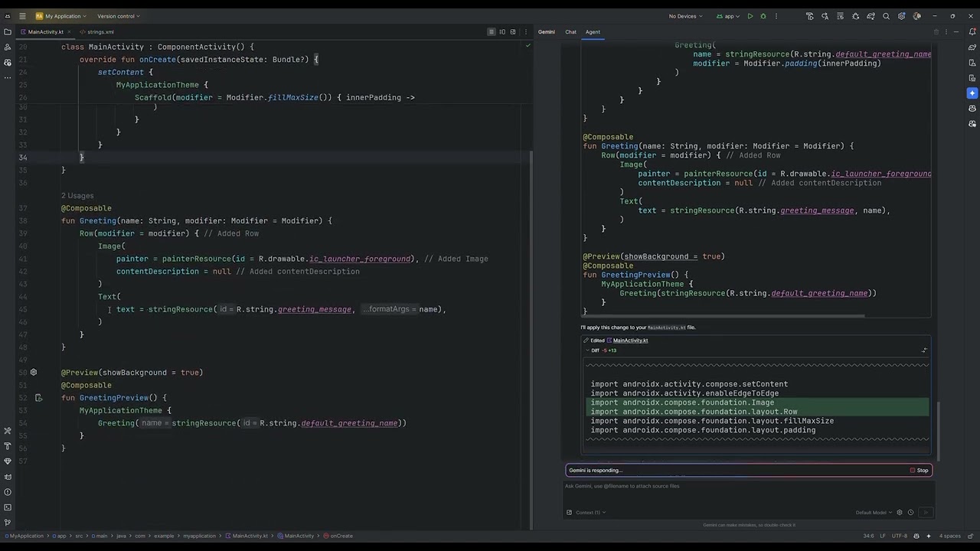Open the Problems warning icon in the left sidebar
980x551 pixels.
[x=8, y=492]
